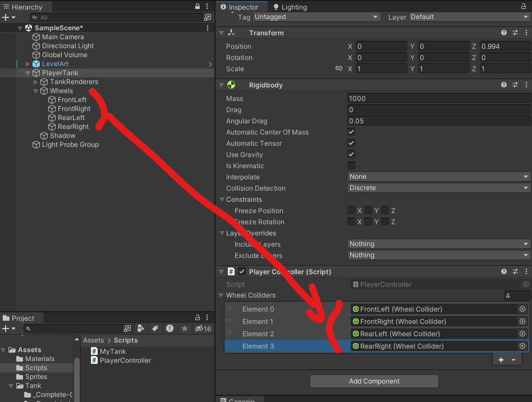
Task: Open object picker for Element 2
Action: [522, 334]
